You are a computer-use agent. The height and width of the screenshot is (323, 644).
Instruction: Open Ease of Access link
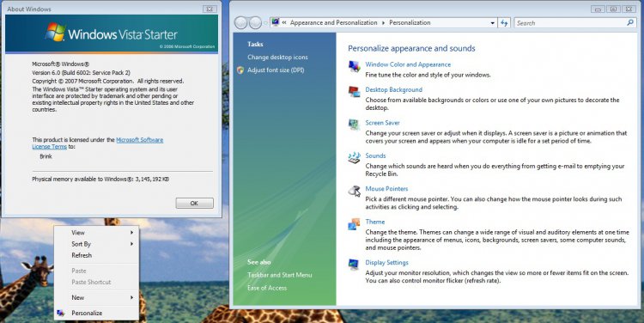[267, 288]
